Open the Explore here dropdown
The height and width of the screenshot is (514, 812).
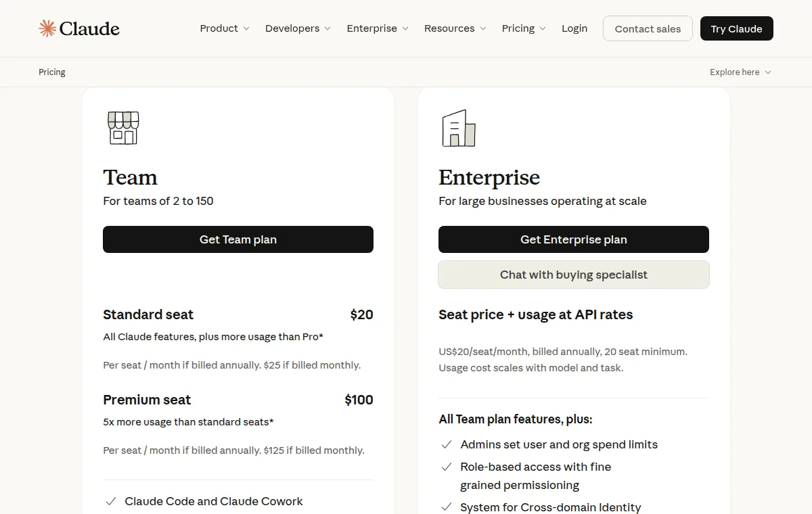740,72
